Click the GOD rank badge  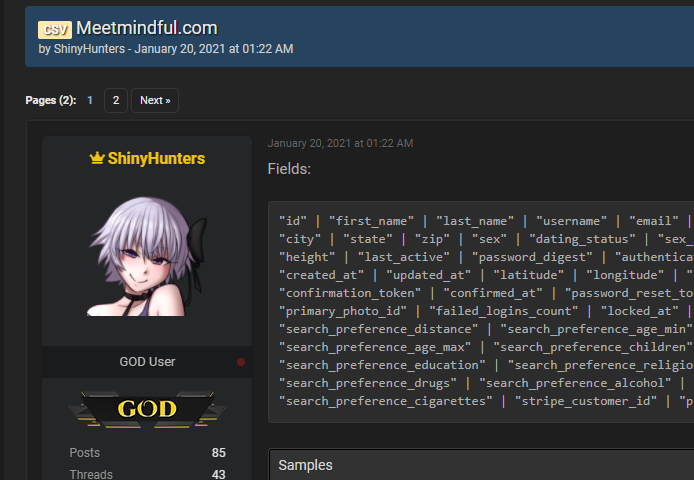147,408
